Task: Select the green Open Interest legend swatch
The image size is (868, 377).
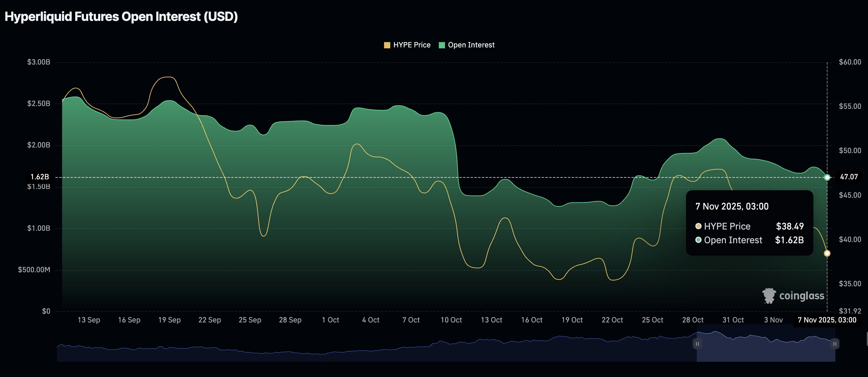Action: click(x=441, y=45)
